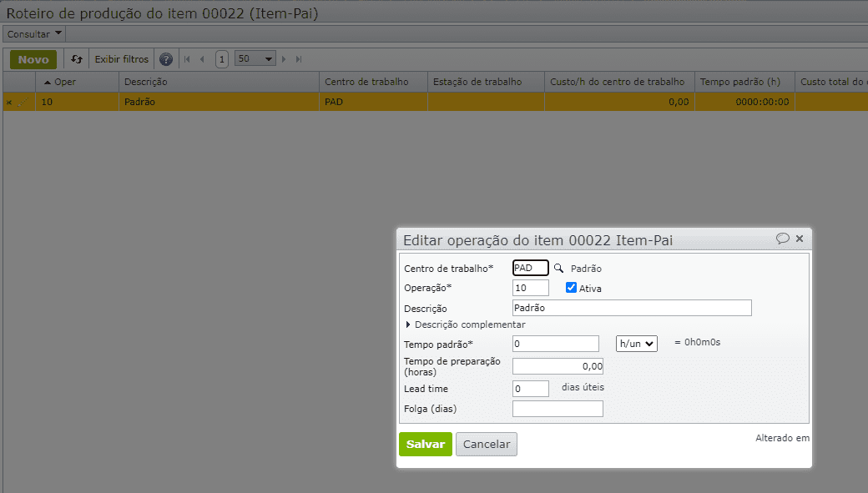Focus the Tempo de preparação field
The image size is (868, 493).
click(x=558, y=366)
